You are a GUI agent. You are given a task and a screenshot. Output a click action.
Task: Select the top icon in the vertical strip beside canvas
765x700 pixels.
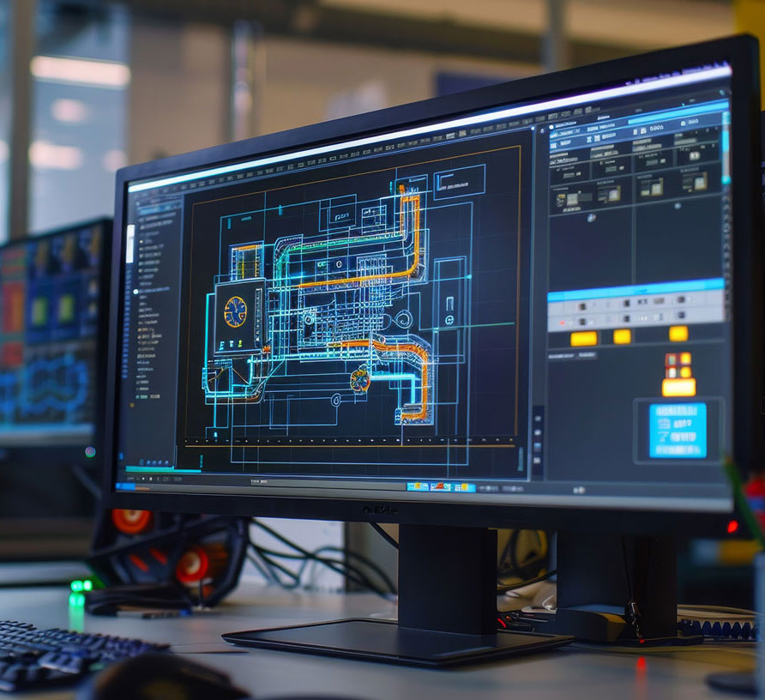(538, 418)
